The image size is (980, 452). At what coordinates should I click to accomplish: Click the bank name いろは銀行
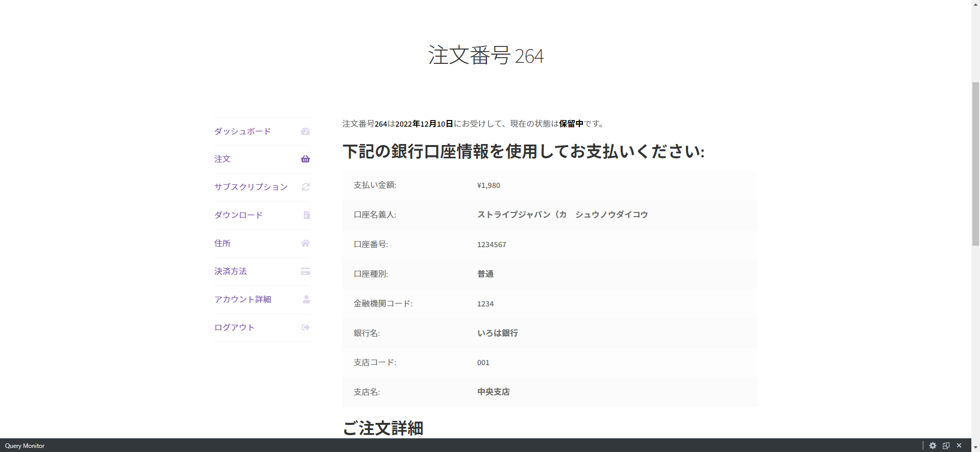coord(498,333)
